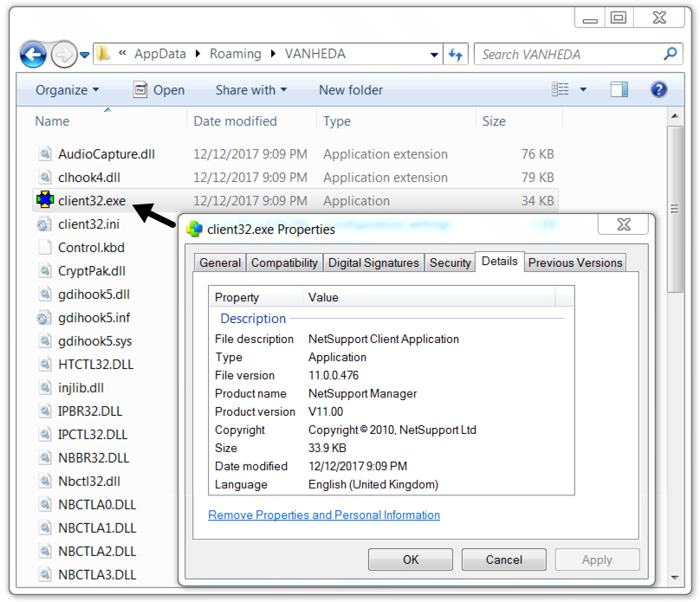This screenshot has width=700, height=602.
Task: Click the Roaming breadcrumb in address bar
Action: (236, 54)
